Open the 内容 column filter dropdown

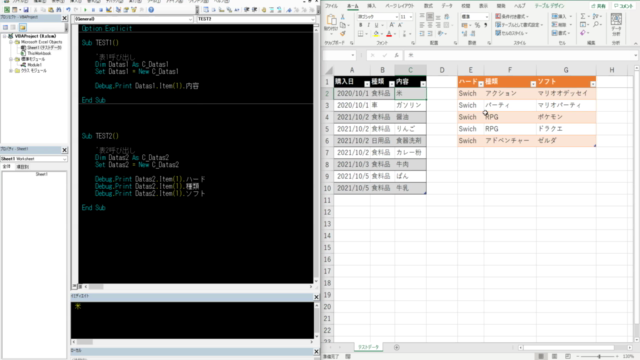tap(423, 84)
